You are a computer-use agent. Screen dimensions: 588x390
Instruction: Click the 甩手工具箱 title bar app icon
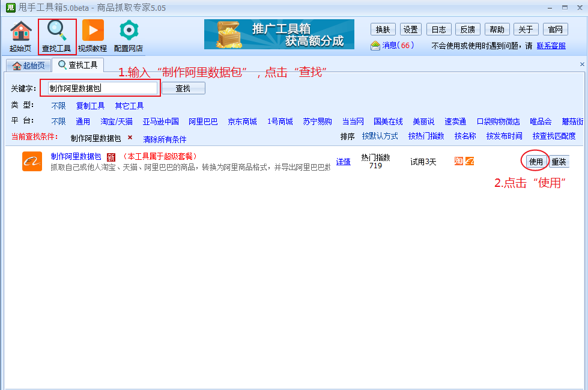point(10,7)
